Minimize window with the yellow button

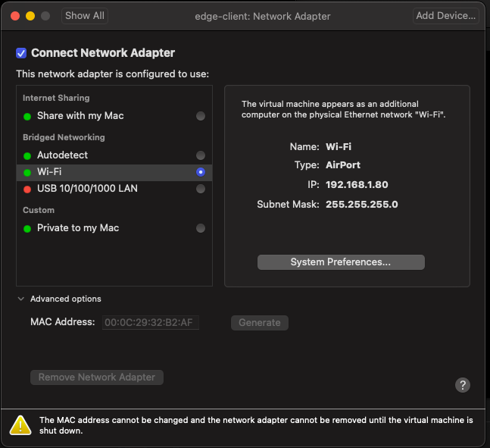[30, 16]
